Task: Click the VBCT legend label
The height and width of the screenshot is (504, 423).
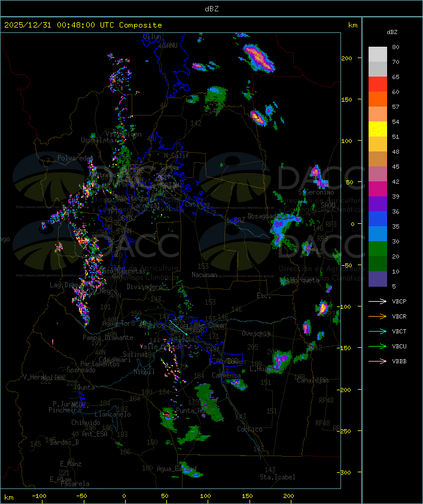Action: [399, 332]
